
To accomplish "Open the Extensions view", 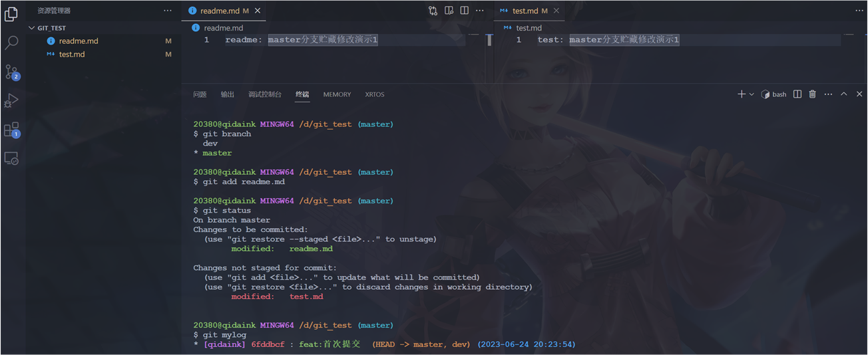I will click(x=11, y=130).
